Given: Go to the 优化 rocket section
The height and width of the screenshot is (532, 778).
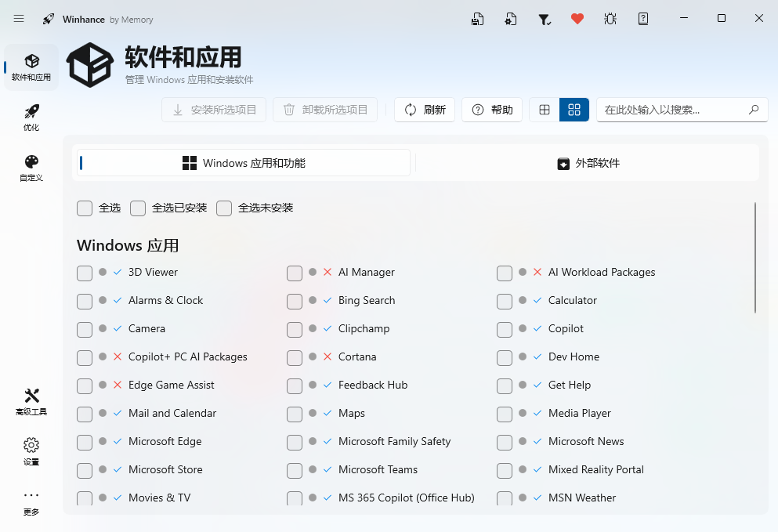Looking at the screenshot, I should point(31,117).
